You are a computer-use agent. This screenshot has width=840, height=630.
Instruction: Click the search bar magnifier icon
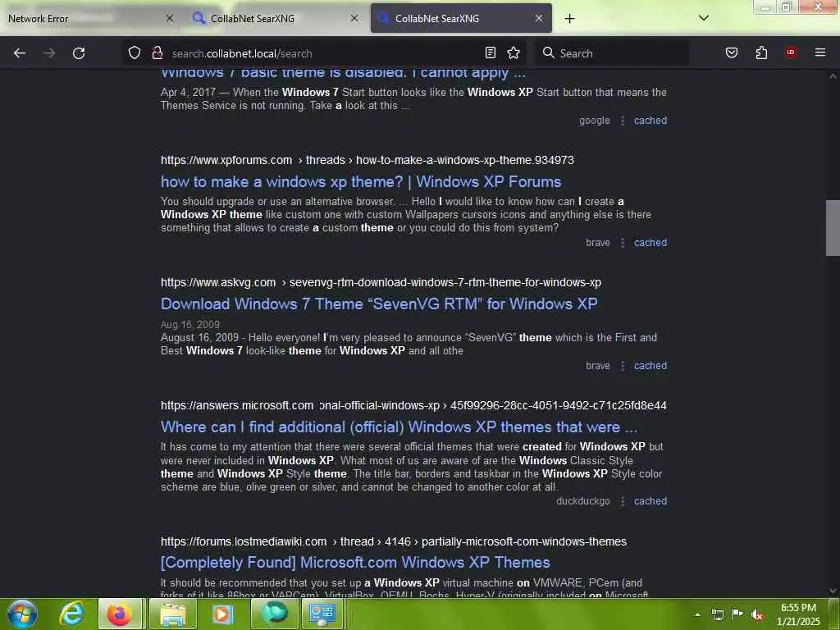click(x=549, y=52)
